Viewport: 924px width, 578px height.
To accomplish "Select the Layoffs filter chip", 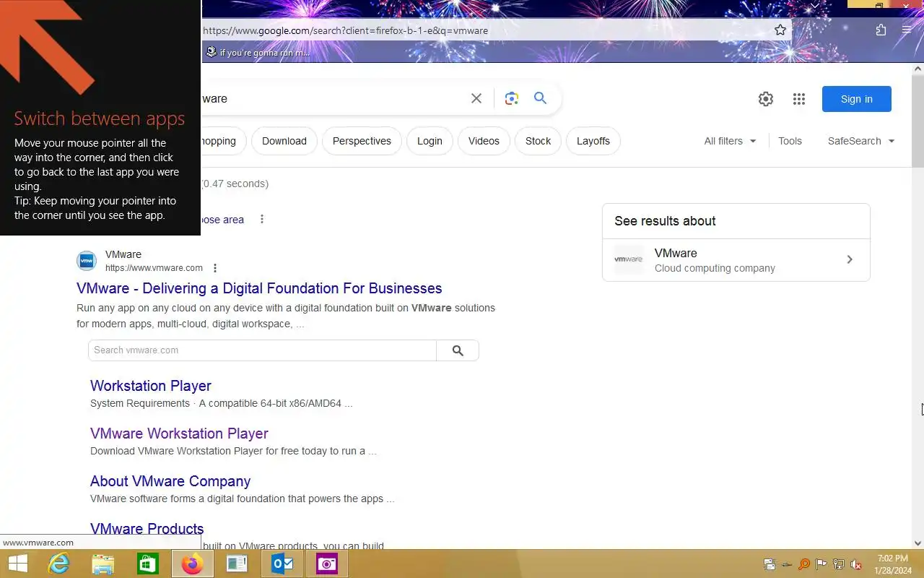I will click(x=593, y=141).
